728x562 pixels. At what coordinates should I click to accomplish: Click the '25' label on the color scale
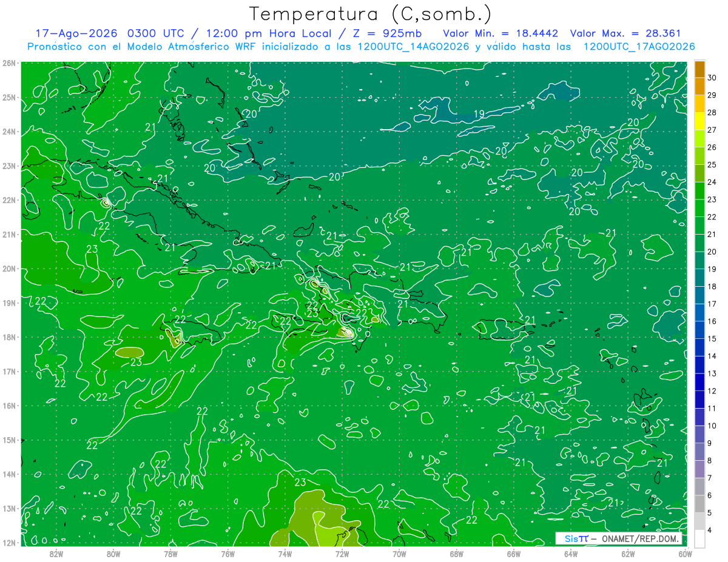pyautogui.click(x=712, y=164)
